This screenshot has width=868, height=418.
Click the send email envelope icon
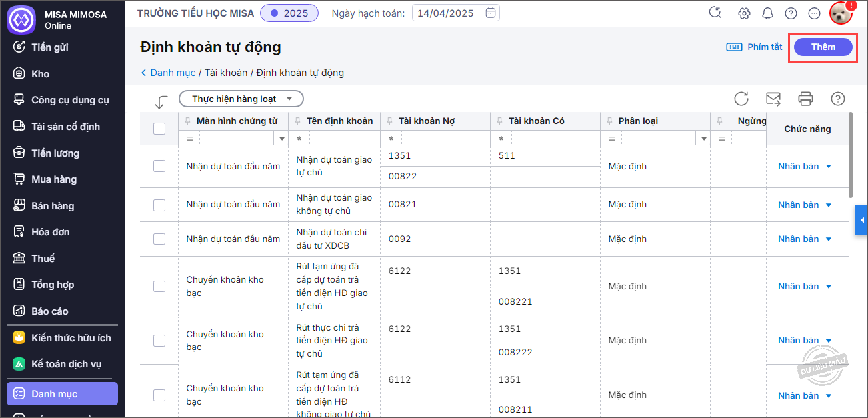[773, 99]
